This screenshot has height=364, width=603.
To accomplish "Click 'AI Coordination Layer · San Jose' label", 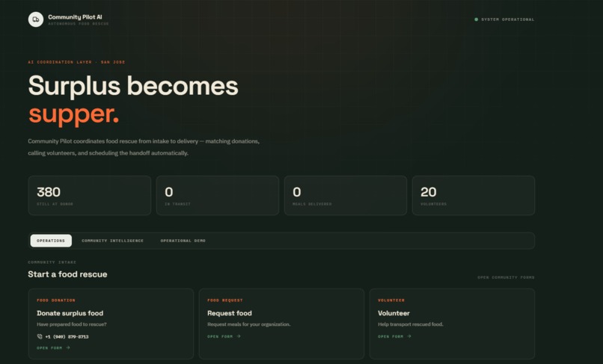I will (x=76, y=62).
